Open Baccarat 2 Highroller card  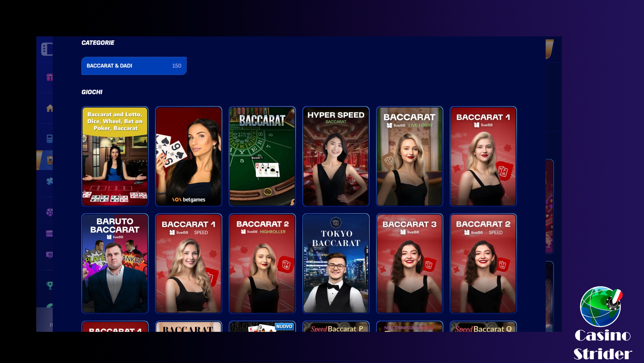[x=262, y=264]
